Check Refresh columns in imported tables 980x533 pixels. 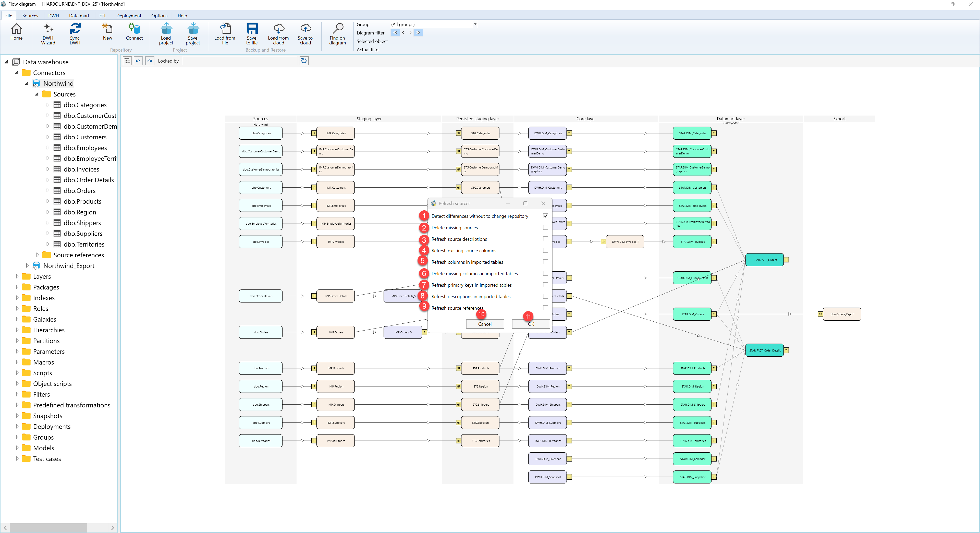[x=545, y=262]
